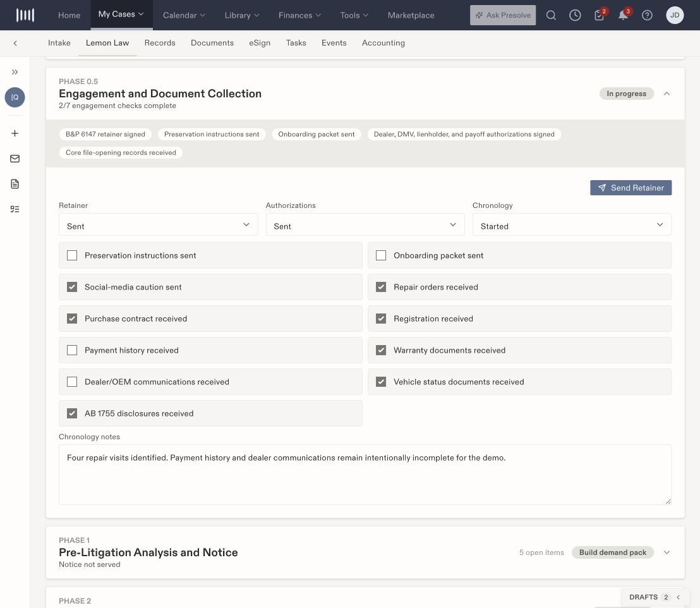Image resolution: width=700 pixels, height=608 pixels.
Task: Click the Ask Presolve button
Action: pyautogui.click(x=503, y=15)
